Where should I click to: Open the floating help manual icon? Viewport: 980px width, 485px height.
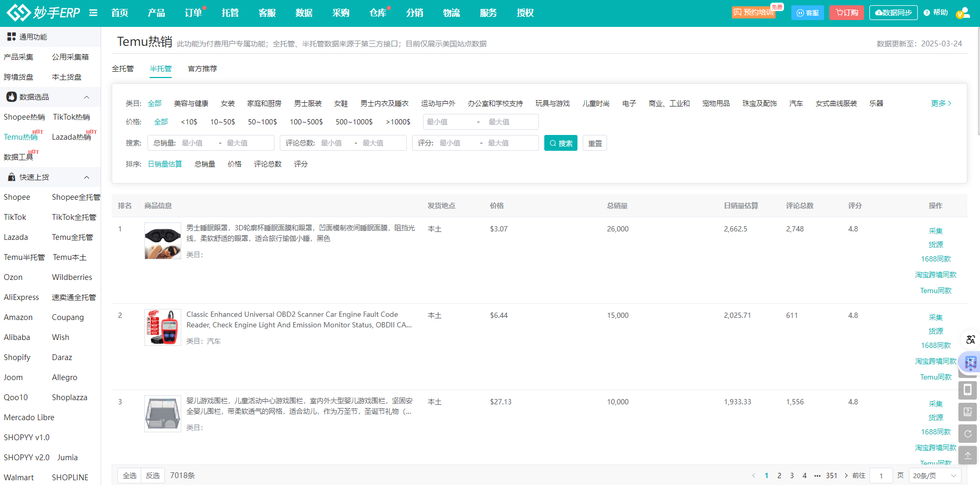click(967, 412)
